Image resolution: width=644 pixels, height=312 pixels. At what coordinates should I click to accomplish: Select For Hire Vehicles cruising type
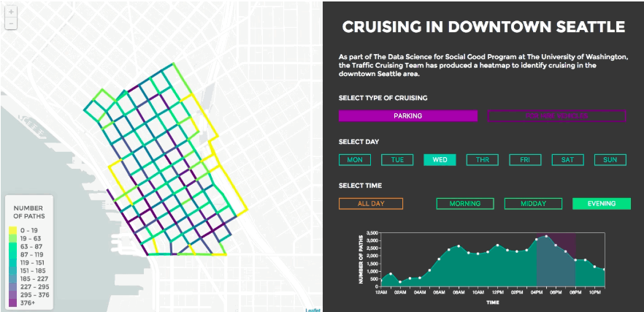(x=556, y=116)
